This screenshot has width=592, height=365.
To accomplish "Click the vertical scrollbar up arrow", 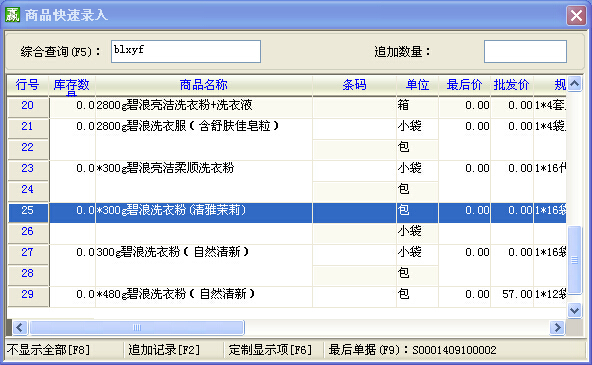I will [x=575, y=83].
